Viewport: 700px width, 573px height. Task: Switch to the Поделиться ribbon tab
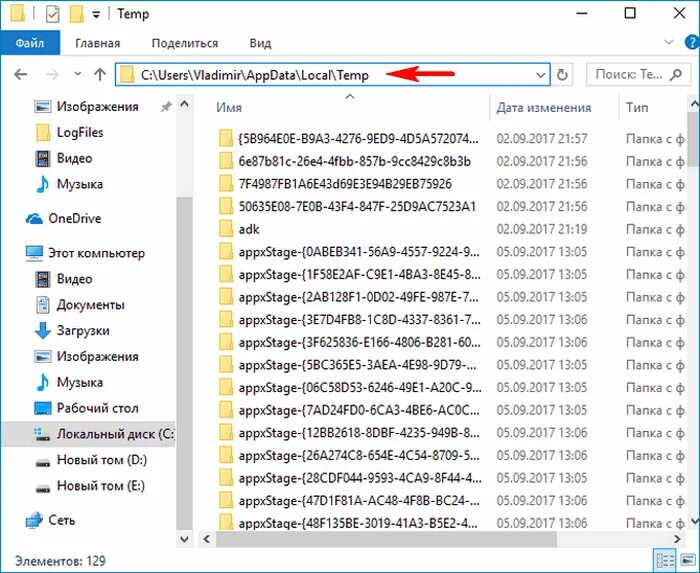(184, 43)
